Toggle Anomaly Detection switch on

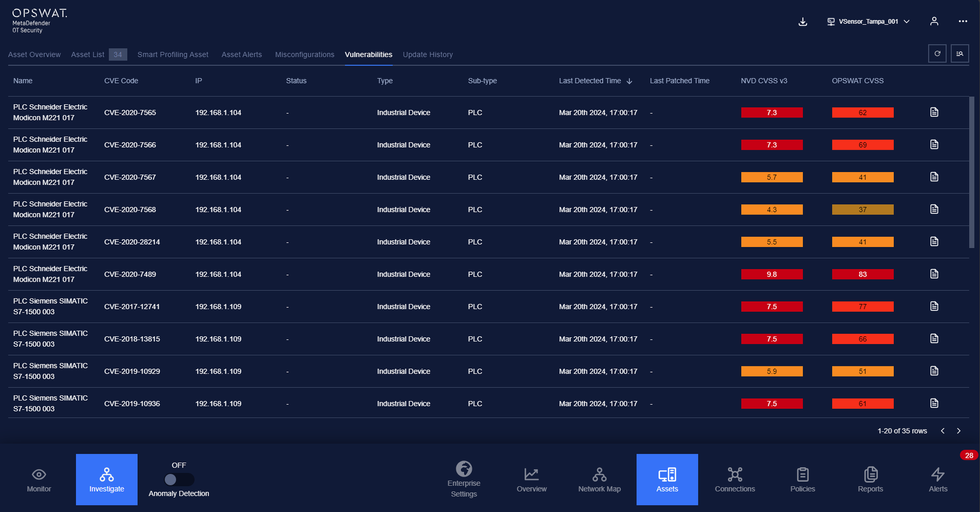click(x=179, y=480)
